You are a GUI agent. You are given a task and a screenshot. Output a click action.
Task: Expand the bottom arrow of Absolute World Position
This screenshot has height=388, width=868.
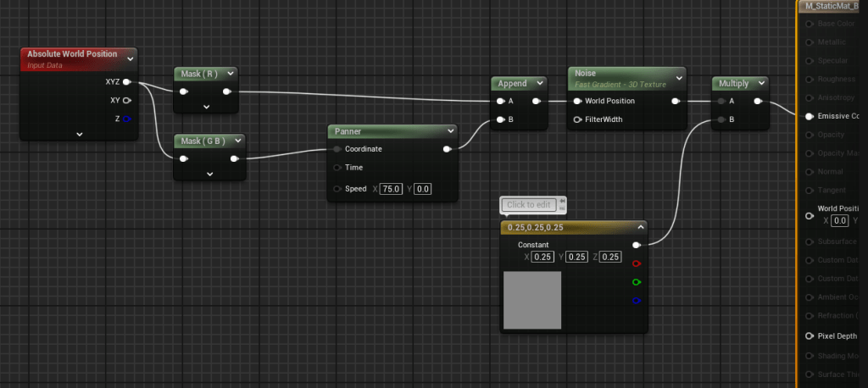pyautogui.click(x=79, y=133)
